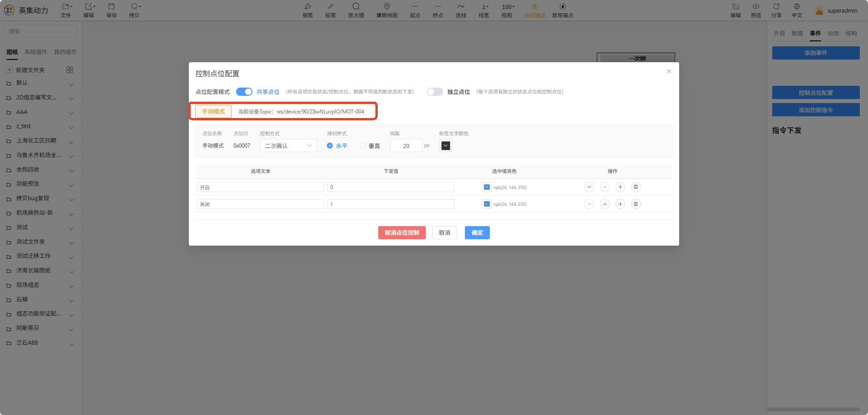Toggle the 自动锚点 auto anchor tool
This screenshot has width=868, height=415.
(535, 10)
